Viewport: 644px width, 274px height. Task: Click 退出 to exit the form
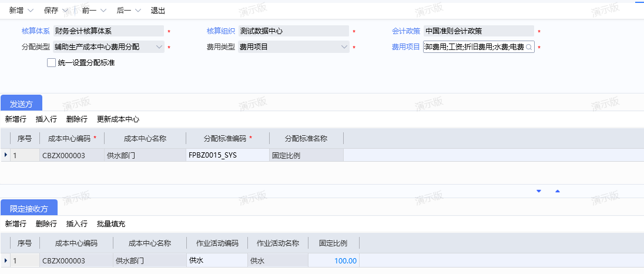(x=158, y=11)
